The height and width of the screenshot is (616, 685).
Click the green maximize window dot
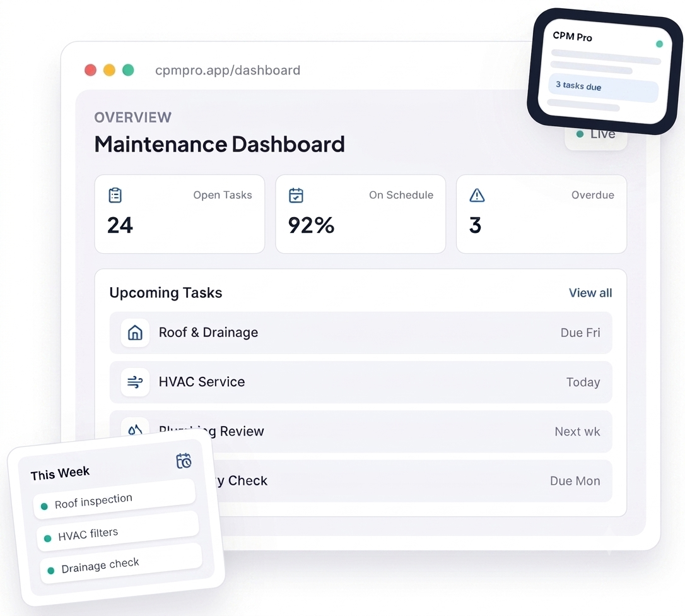(x=128, y=70)
